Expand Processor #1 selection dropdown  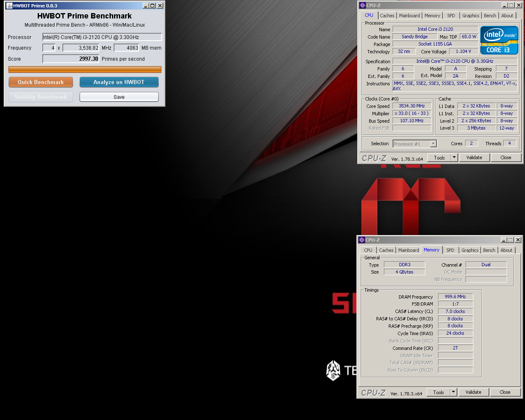pyautogui.click(x=433, y=144)
